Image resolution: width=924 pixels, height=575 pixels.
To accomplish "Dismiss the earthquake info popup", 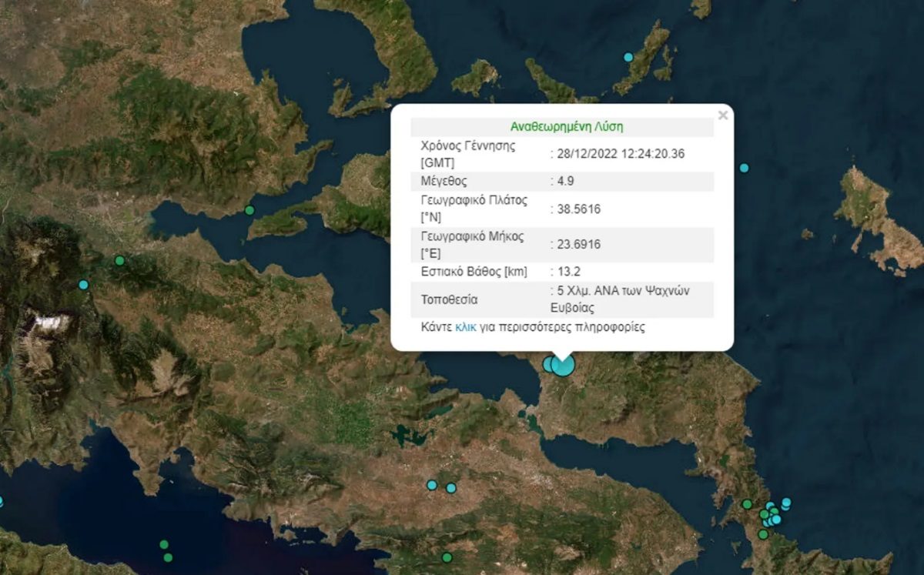I will click(722, 114).
